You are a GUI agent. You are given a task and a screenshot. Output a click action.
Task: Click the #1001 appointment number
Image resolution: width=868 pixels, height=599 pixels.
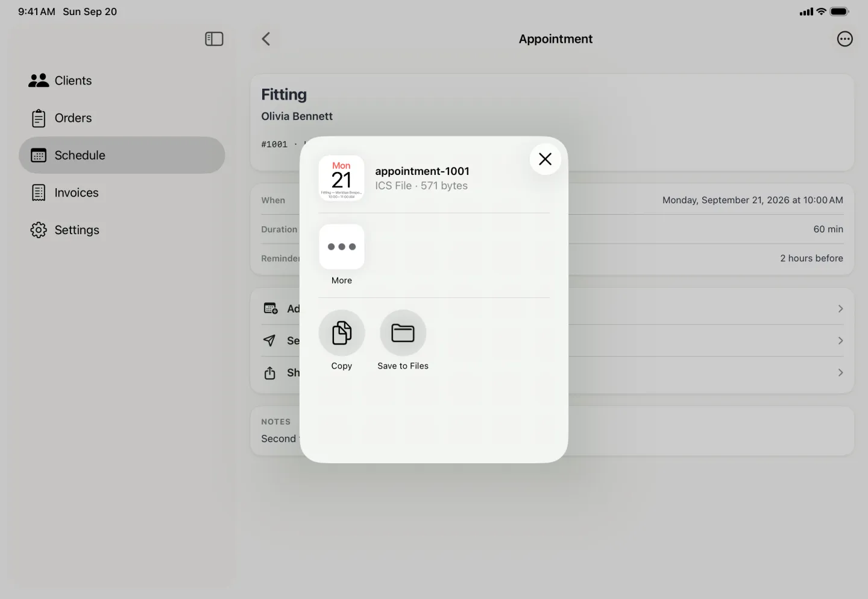[274, 145]
